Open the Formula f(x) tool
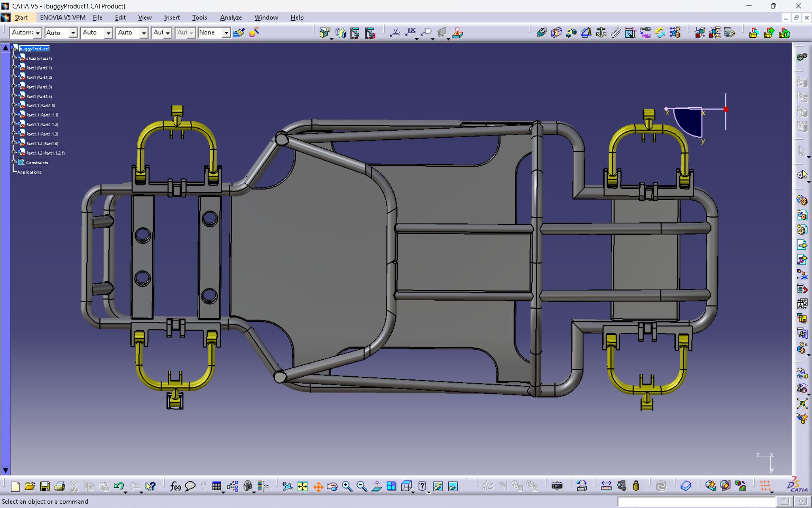The width and height of the screenshot is (812, 508). click(175, 486)
